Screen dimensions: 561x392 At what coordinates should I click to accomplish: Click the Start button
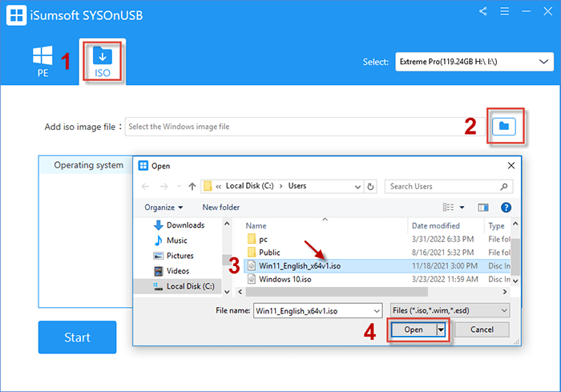click(77, 337)
